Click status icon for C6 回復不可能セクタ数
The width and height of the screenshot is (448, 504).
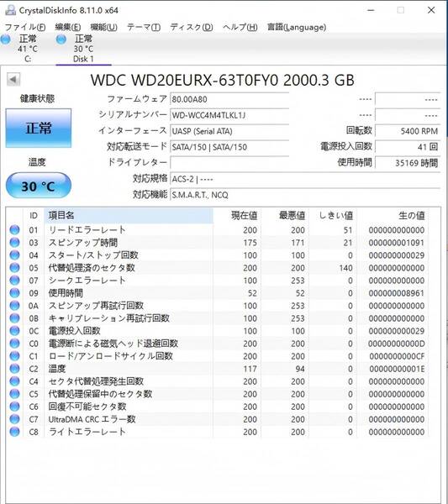14,407
